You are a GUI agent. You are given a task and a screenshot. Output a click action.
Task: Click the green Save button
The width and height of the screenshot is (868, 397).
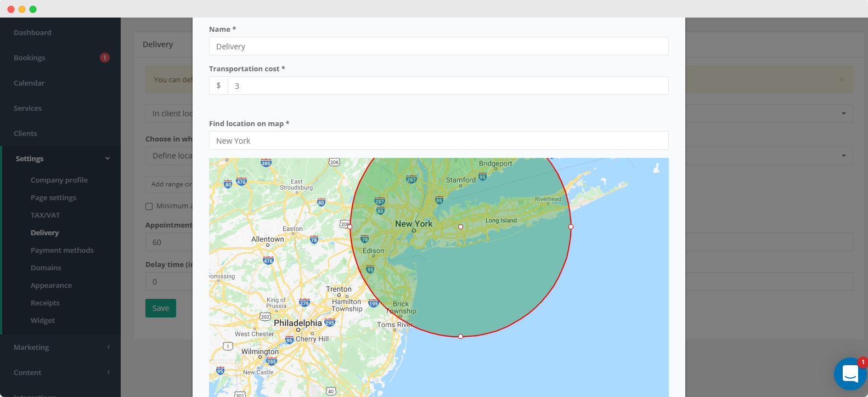tap(161, 308)
